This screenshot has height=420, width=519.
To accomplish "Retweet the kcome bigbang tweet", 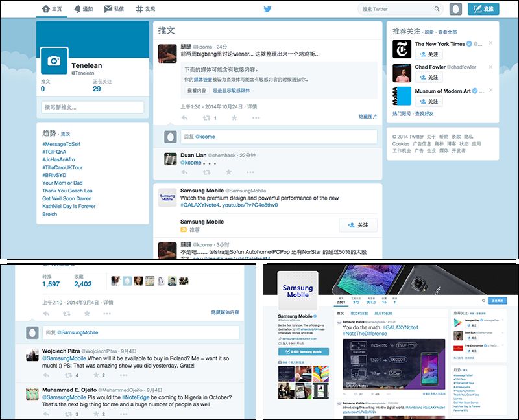I will click(207, 118).
